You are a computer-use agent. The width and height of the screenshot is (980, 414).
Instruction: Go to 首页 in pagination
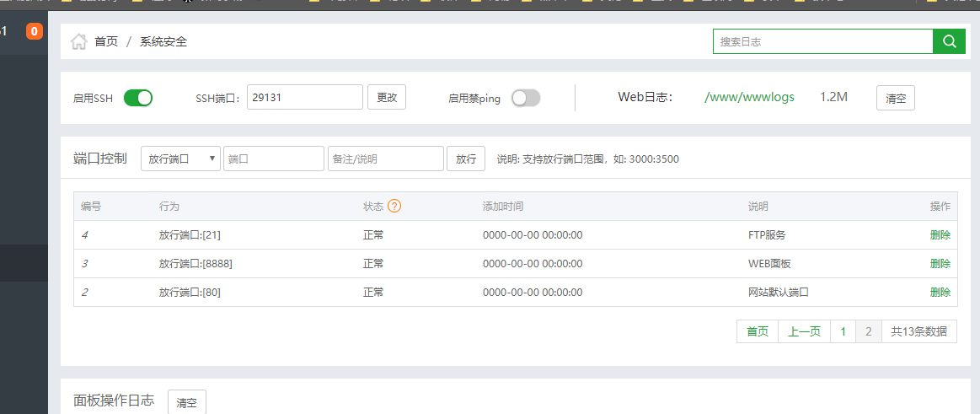point(758,331)
